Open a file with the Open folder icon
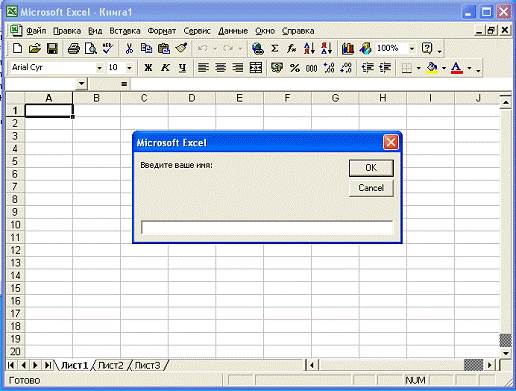516x391 pixels. 34,49
